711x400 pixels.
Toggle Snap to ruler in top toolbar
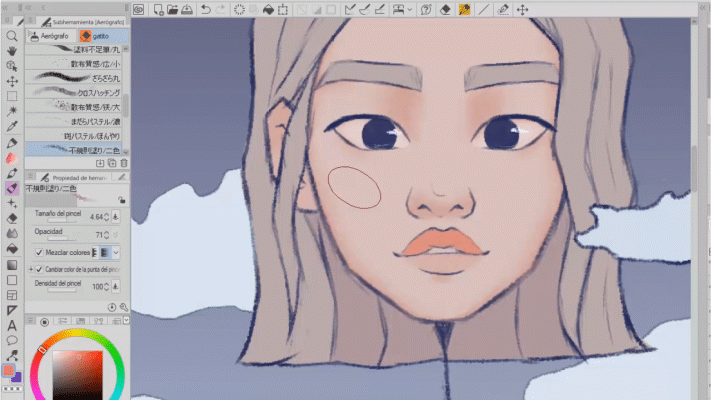click(x=350, y=10)
